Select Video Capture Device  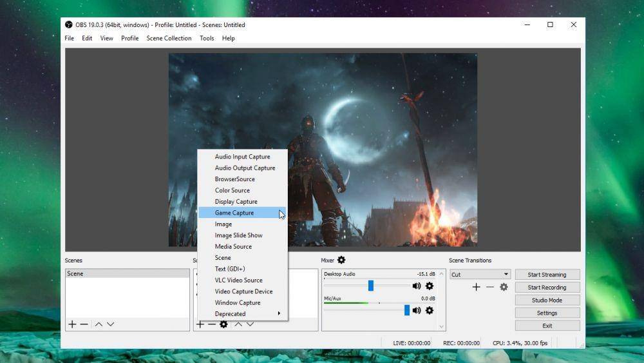tap(242, 291)
